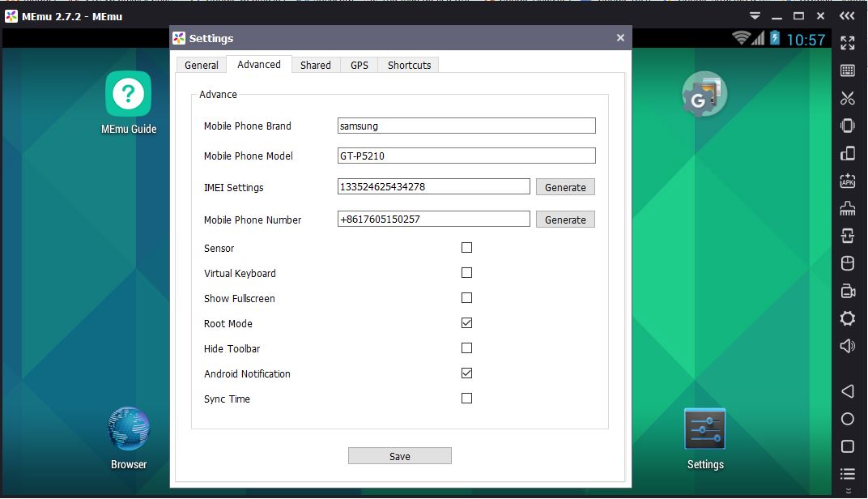The width and height of the screenshot is (868, 499).
Task: Click the 10:57 clock in status bar
Action: coord(806,40)
